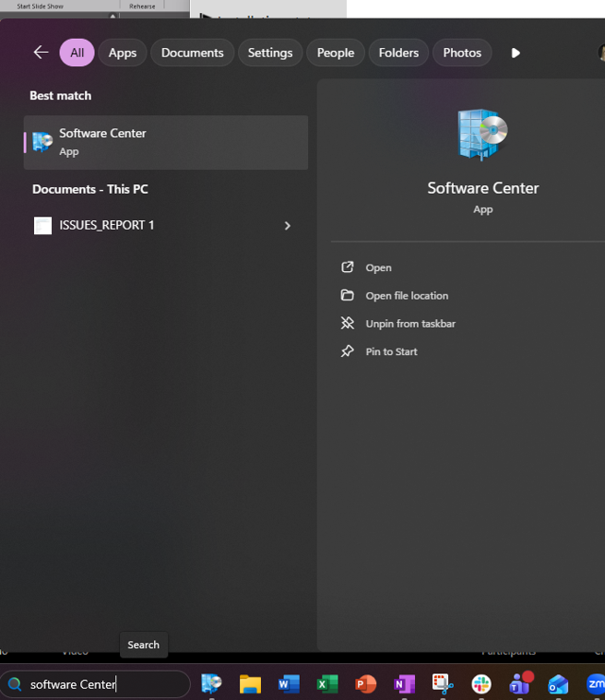605x700 pixels.
Task: Click the Software Center result icon
Action: point(43,142)
